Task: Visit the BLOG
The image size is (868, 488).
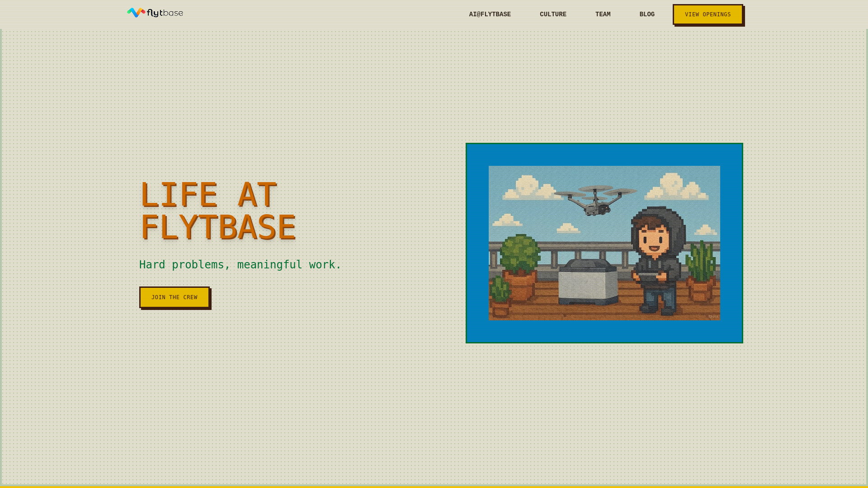Action: tap(646, 14)
